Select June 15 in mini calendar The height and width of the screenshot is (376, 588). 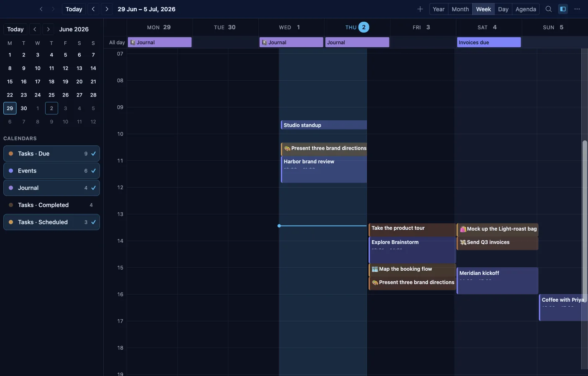pyautogui.click(x=10, y=81)
